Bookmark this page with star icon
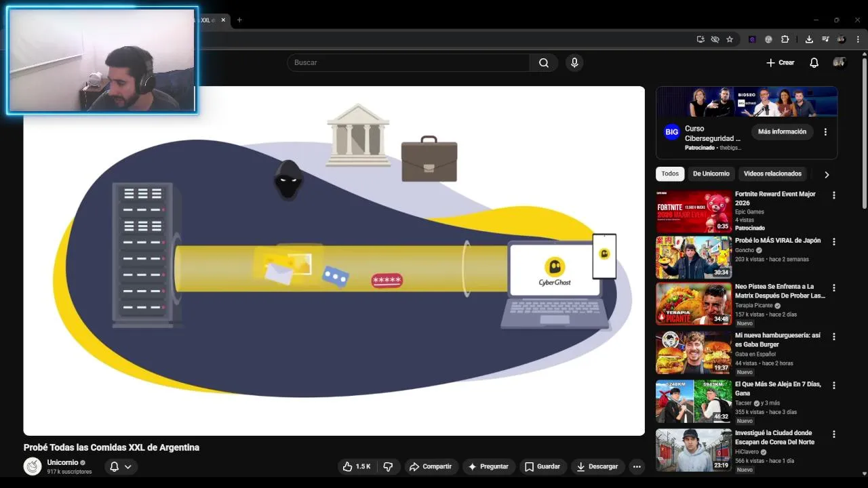This screenshot has width=868, height=488. (730, 39)
